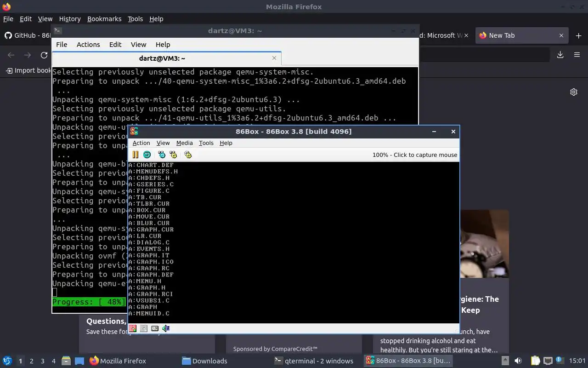This screenshot has width=588, height=368.
Task: Click the 86Box window title icon
Action: point(134,132)
